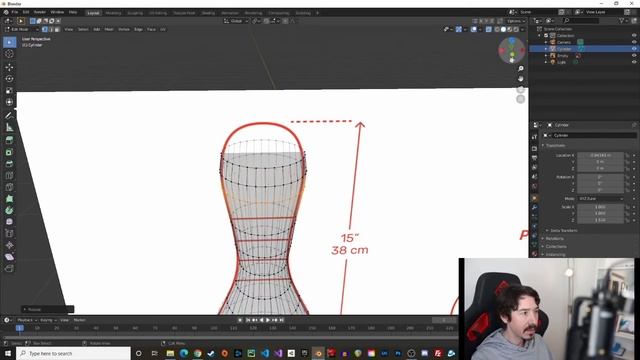
Task: Toggle X-Ray view
Action: pos(489,29)
